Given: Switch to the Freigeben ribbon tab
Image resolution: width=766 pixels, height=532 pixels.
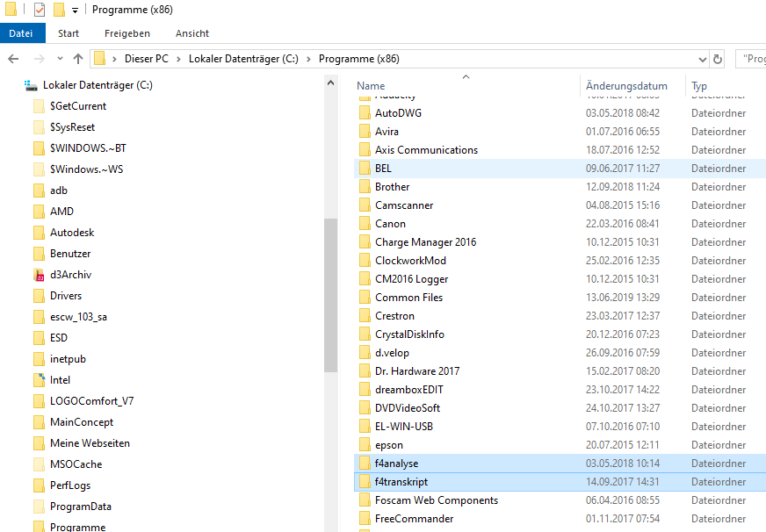Looking at the screenshot, I should click(127, 32).
